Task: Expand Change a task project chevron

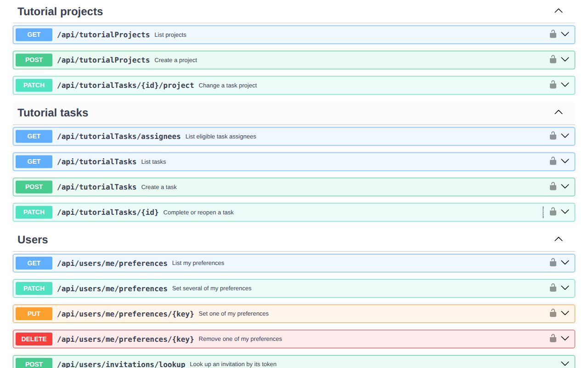Action: [565, 85]
